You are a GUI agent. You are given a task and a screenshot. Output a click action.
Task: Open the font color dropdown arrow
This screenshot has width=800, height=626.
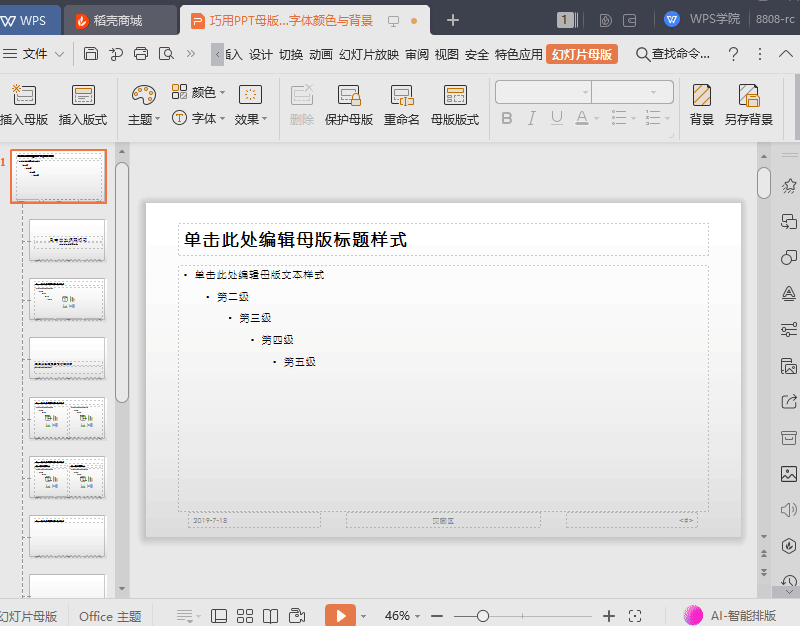point(596,119)
